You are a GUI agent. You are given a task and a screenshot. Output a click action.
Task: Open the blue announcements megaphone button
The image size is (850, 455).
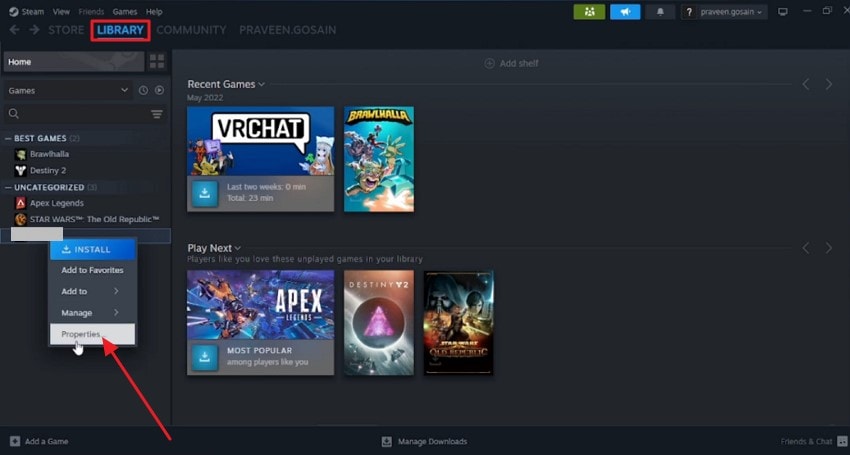[x=625, y=11]
